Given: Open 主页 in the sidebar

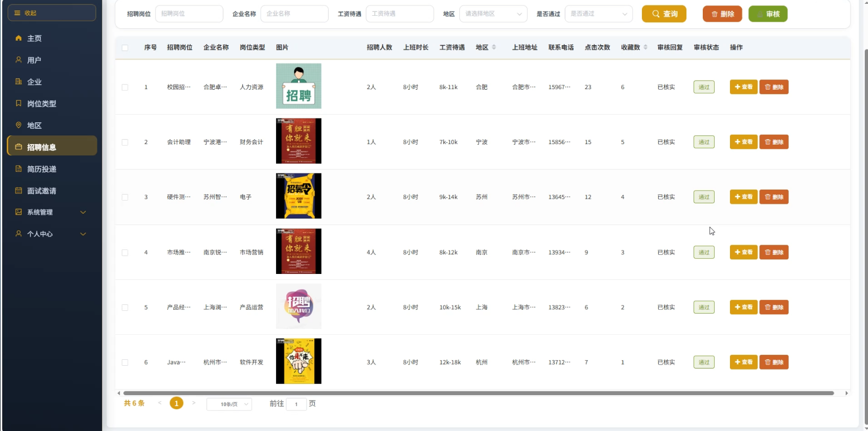Looking at the screenshot, I should coord(52,38).
